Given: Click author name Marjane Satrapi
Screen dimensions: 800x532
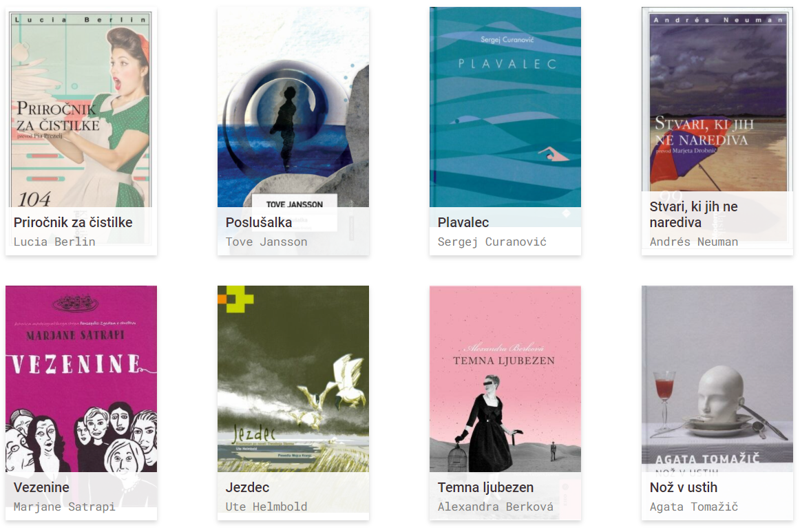Looking at the screenshot, I should click(64, 507).
